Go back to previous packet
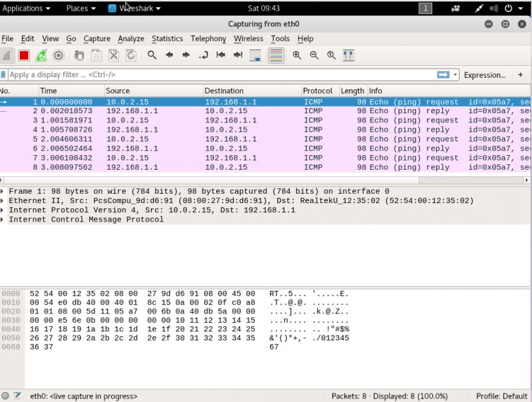Screen dimensions: 532x402 pos(170,55)
